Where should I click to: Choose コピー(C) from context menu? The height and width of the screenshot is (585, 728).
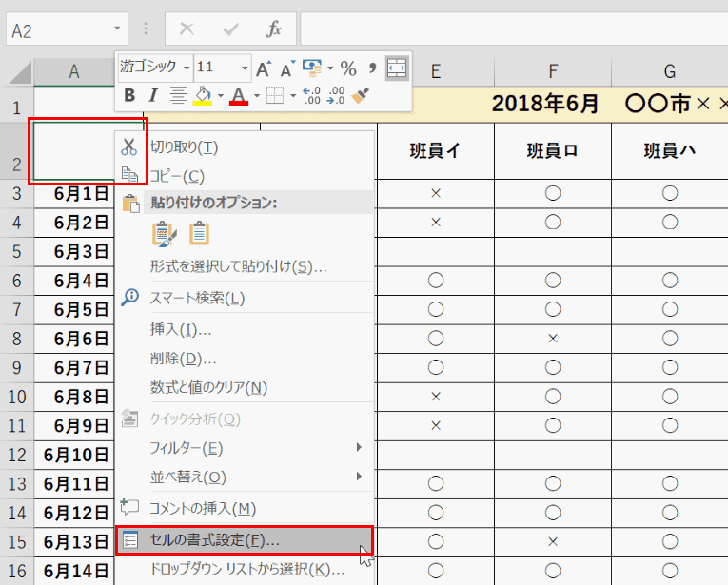tap(245, 176)
